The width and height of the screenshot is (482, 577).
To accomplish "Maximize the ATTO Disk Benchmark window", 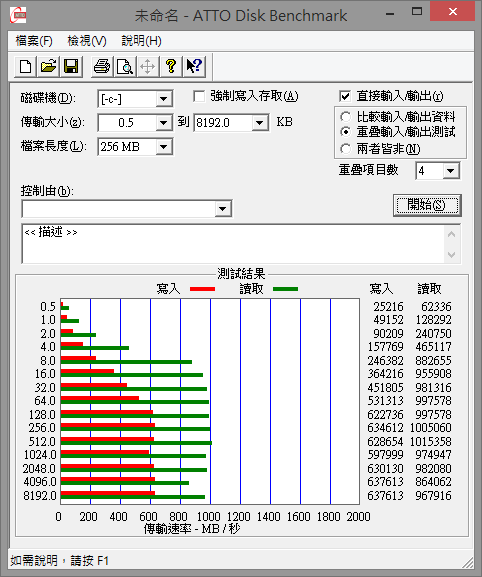I will [x=417, y=12].
